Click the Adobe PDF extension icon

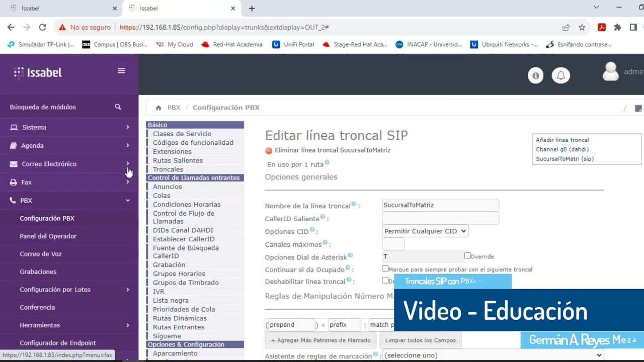(x=602, y=27)
